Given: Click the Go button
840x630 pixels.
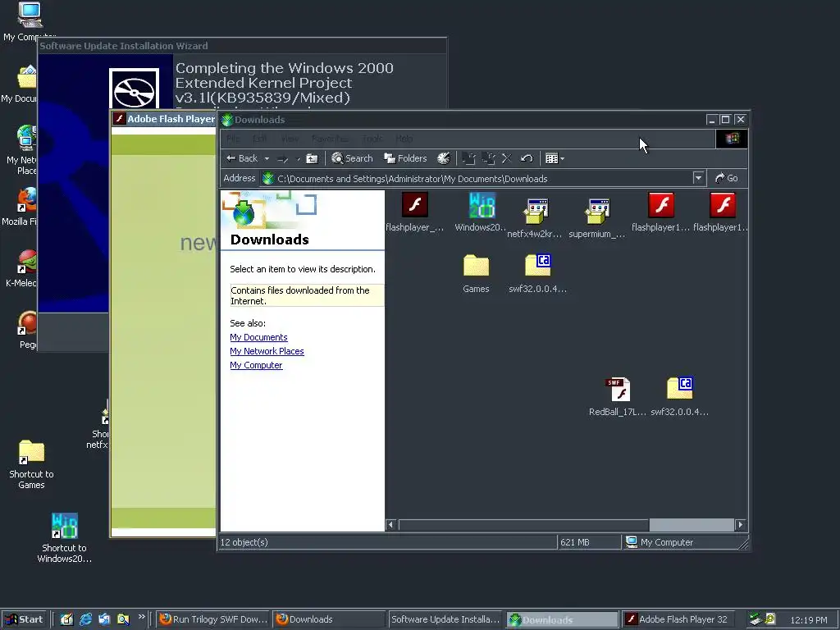Looking at the screenshot, I should click(x=727, y=178).
